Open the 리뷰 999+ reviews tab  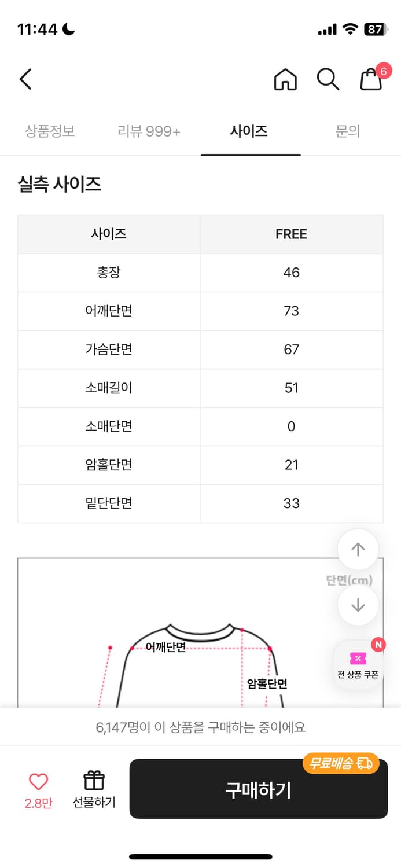coord(148,131)
